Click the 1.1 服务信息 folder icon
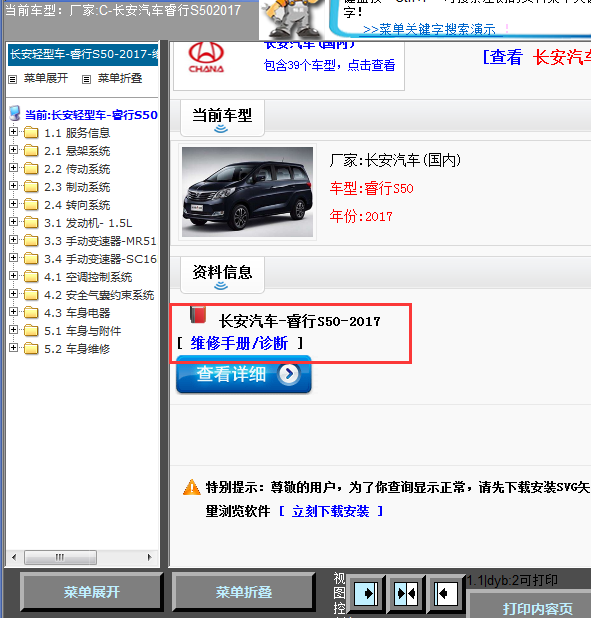 point(31,133)
